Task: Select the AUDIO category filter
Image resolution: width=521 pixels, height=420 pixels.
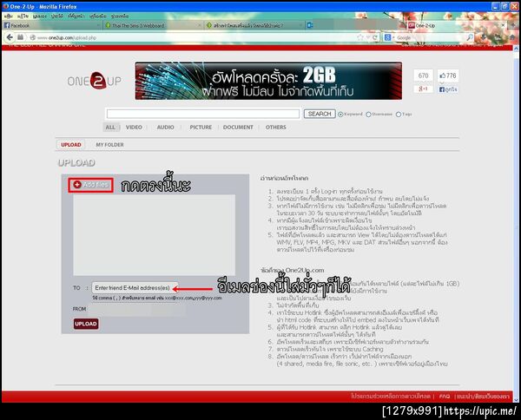Action: click(x=166, y=128)
